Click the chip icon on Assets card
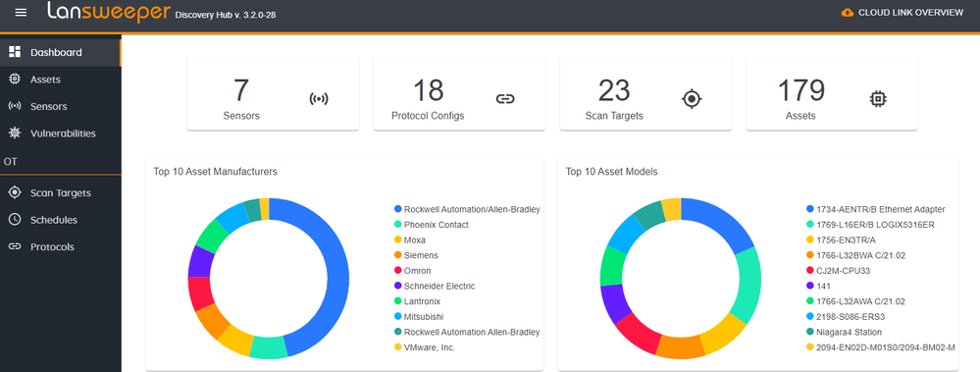980x372 pixels. click(x=878, y=99)
